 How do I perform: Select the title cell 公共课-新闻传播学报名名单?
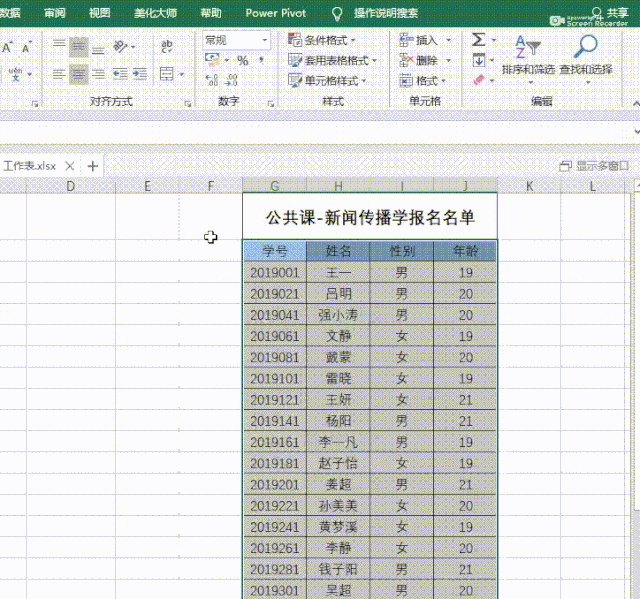(370, 217)
